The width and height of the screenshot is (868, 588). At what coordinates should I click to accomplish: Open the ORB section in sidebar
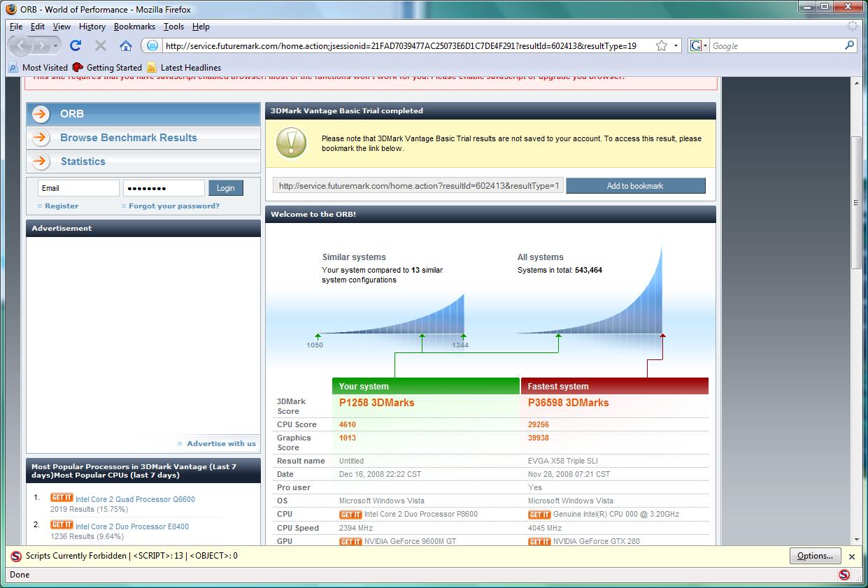tap(143, 114)
